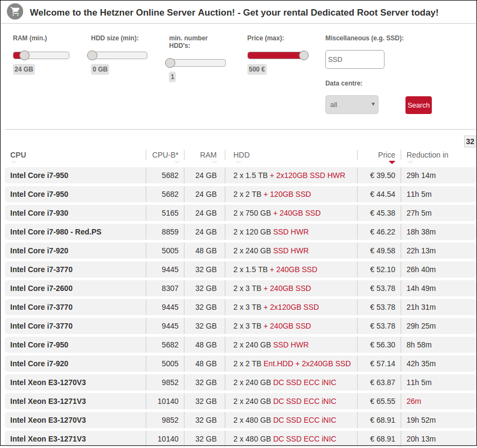This screenshot has height=448, width=477.
Task: Sort table by Reduction in column header
Action: pyautogui.click(x=427, y=155)
